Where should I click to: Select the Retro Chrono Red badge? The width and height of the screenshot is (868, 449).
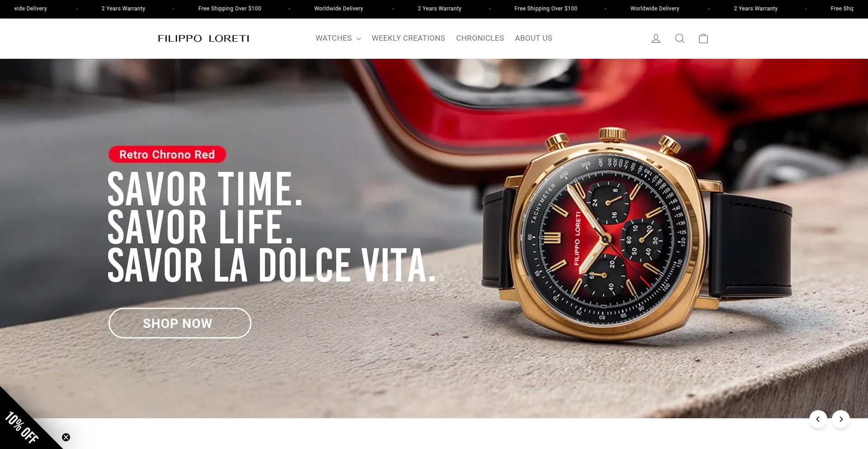pos(167,154)
